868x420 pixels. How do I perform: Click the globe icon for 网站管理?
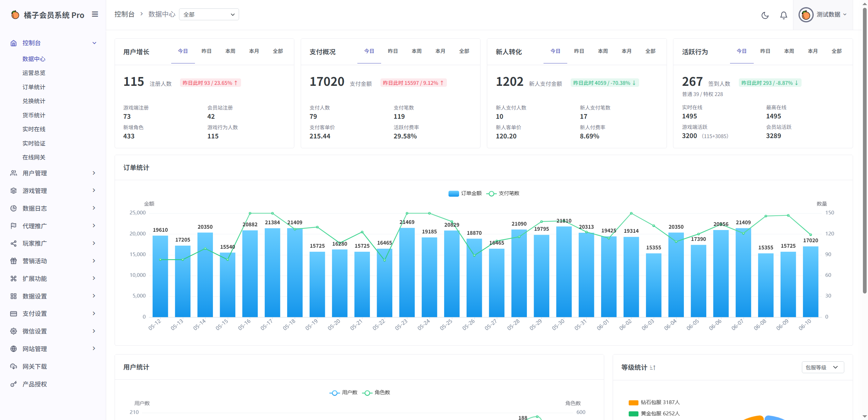tap(14, 349)
